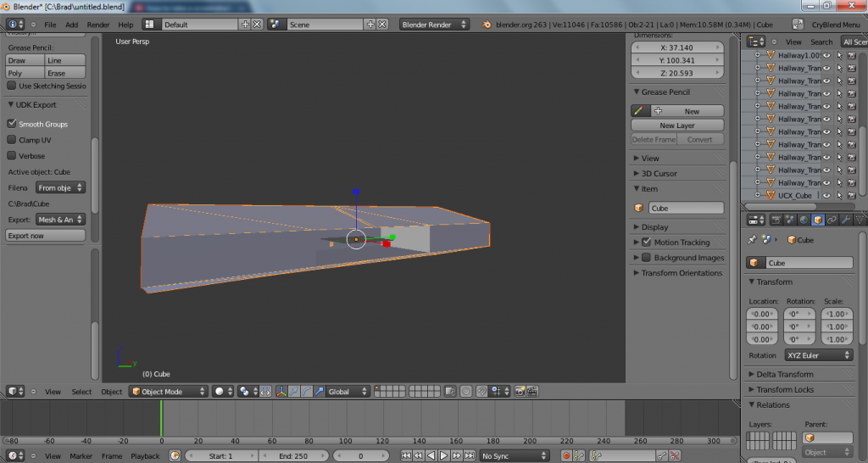Screen dimensions: 868x463
Task: Open the Help menu
Action: [x=125, y=25]
